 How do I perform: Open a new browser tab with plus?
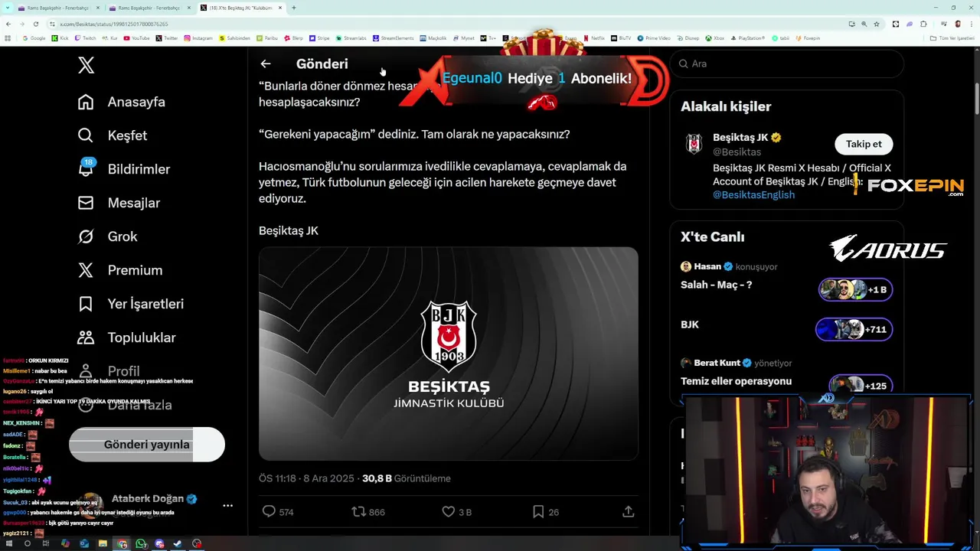click(x=294, y=8)
